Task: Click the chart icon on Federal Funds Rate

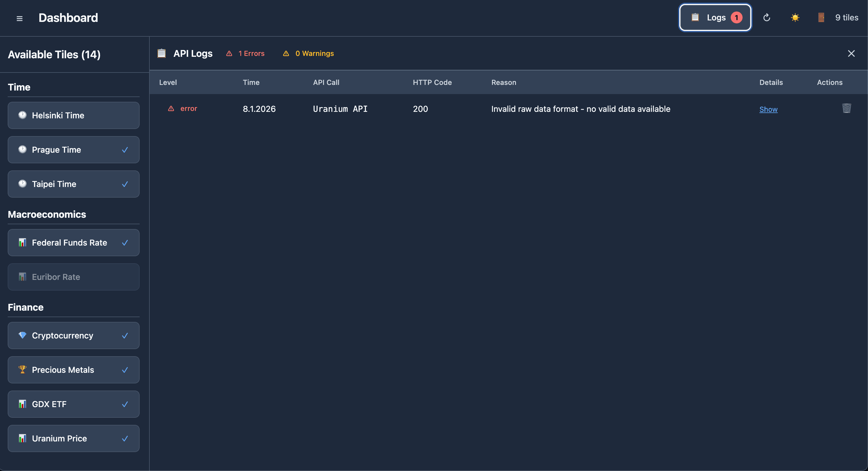Action: pos(22,242)
